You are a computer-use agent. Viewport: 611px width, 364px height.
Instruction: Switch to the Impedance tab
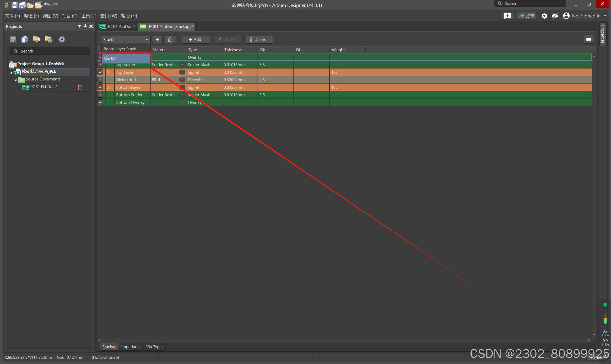click(131, 347)
